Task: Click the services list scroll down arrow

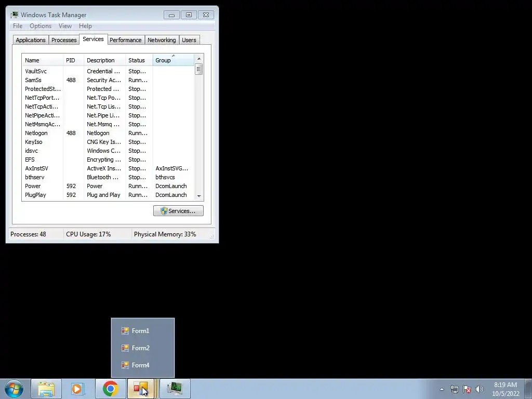Action: 199,196
